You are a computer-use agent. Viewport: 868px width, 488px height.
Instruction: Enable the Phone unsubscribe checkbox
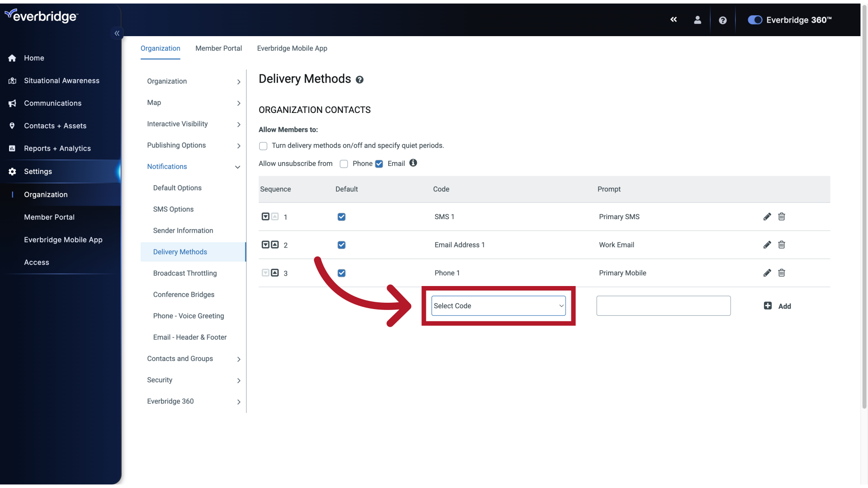coord(344,164)
